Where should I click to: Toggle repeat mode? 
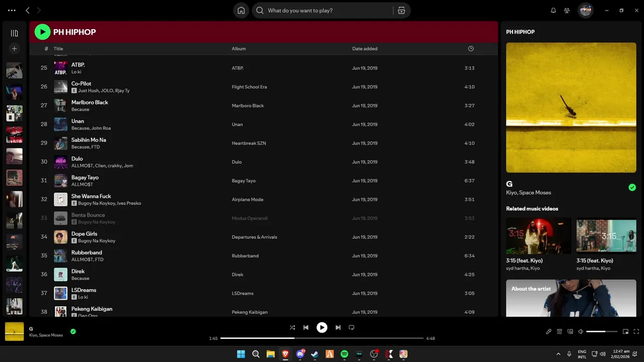tap(352, 327)
